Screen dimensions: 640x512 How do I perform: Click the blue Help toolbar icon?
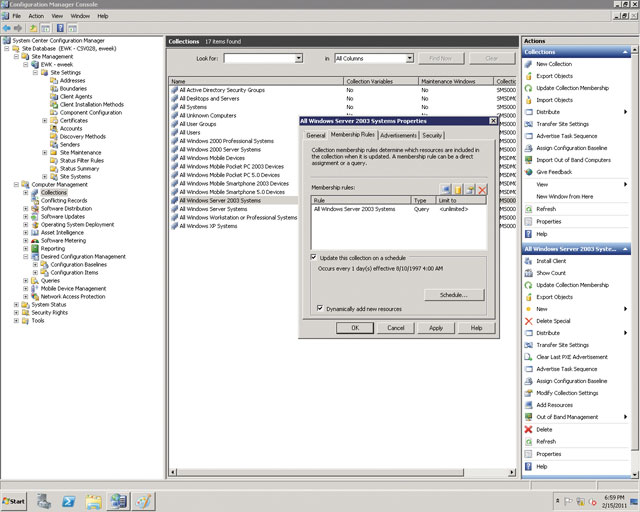[x=60, y=28]
